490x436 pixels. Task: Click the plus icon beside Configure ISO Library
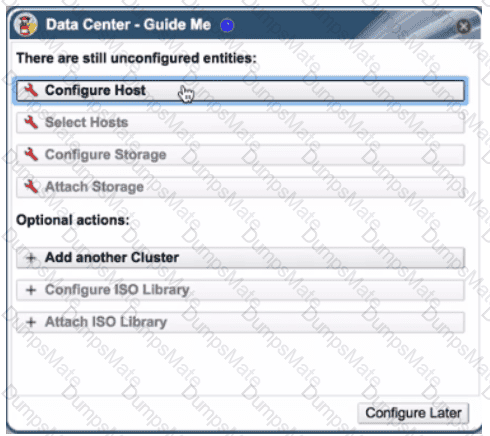31,290
